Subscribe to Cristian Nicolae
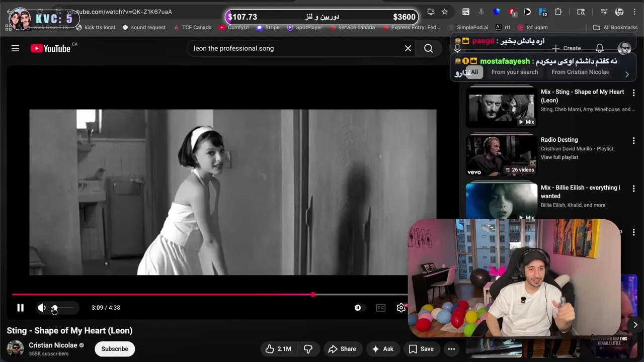The image size is (644, 362). coord(115,349)
